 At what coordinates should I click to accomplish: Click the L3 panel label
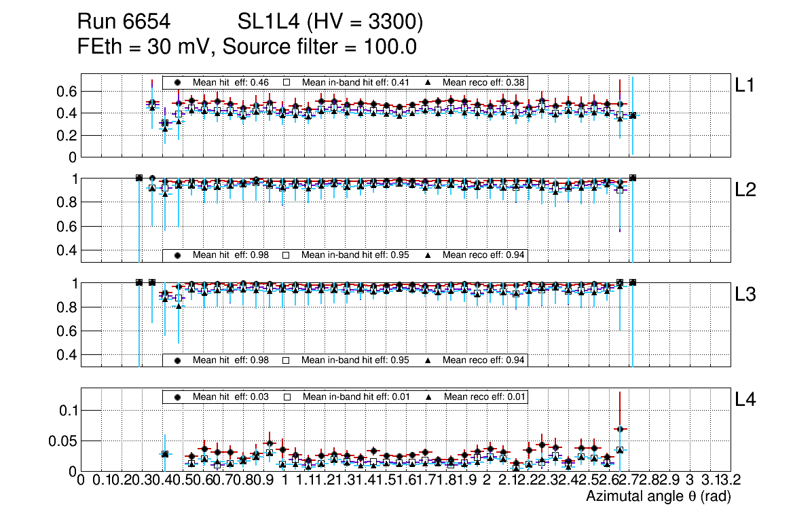tap(745, 295)
